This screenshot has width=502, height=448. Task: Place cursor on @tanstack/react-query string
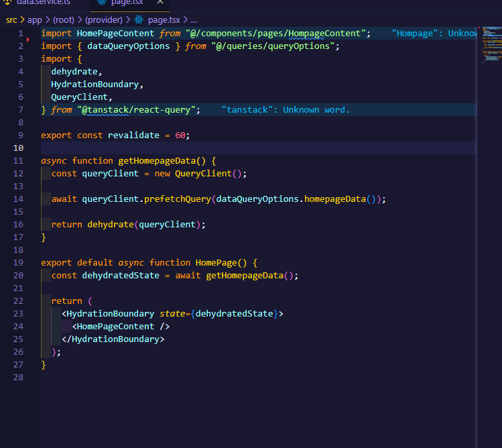click(x=136, y=110)
